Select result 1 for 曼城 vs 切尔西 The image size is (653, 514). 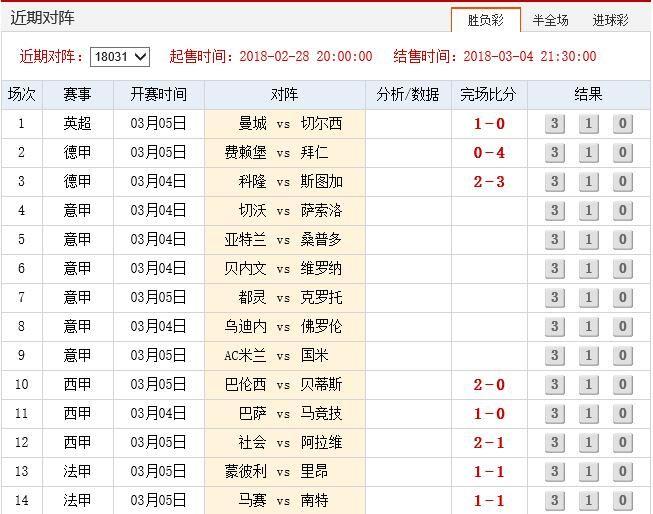tap(588, 124)
